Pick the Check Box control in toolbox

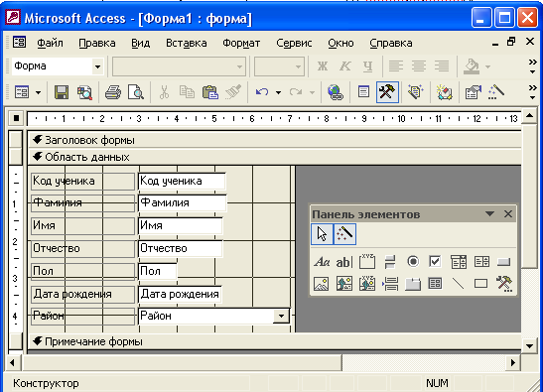coord(435,262)
